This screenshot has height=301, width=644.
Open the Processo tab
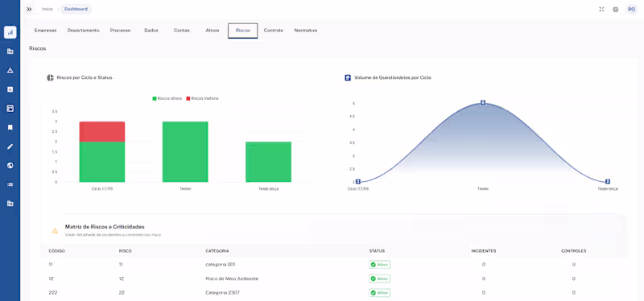point(120,31)
